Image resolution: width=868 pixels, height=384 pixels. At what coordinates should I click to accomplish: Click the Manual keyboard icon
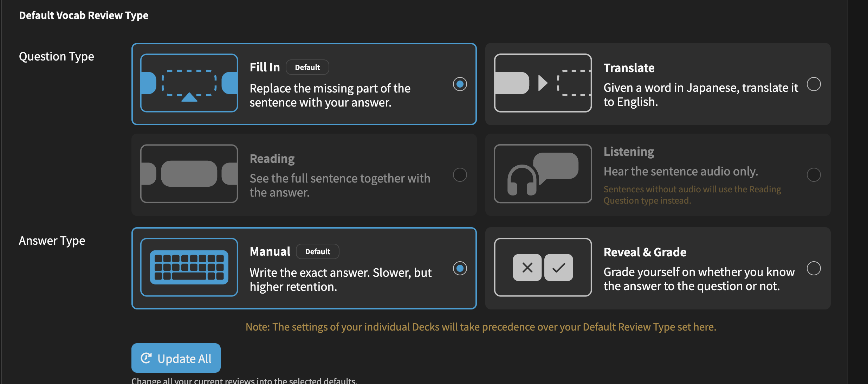pyautogui.click(x=189, y=267)
